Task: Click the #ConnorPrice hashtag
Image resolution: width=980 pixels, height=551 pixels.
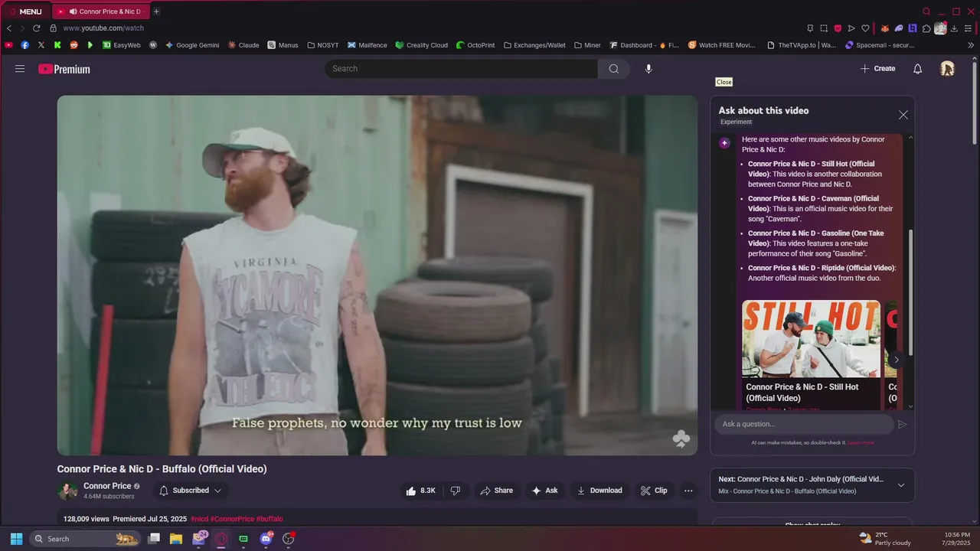Action: click(232, 519)
